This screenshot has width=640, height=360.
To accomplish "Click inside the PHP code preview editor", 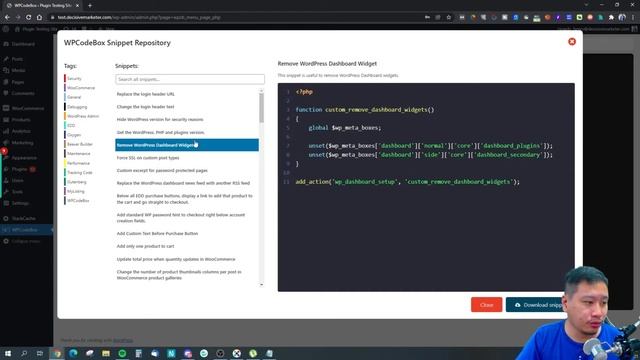I will click(x=426, y=187).
